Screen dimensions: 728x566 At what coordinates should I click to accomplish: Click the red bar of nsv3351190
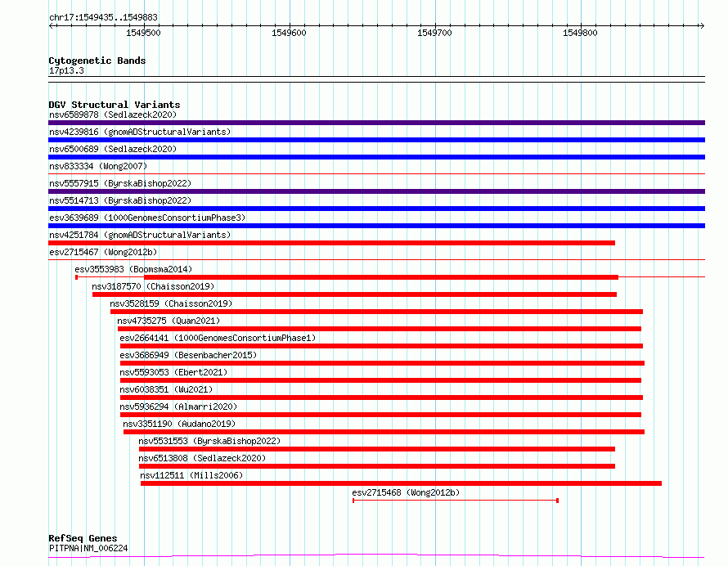[384, 432]
